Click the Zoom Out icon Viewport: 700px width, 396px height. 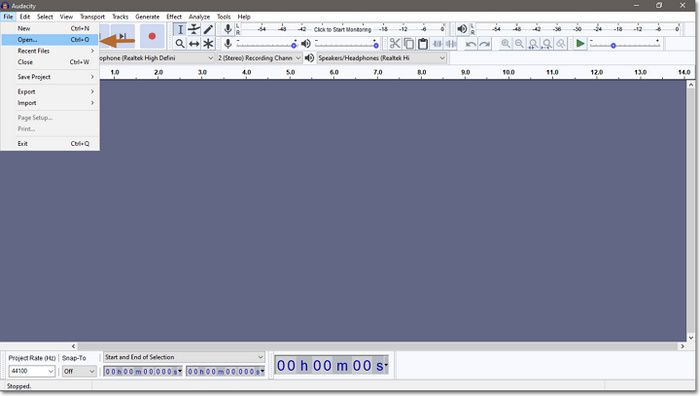519,44
